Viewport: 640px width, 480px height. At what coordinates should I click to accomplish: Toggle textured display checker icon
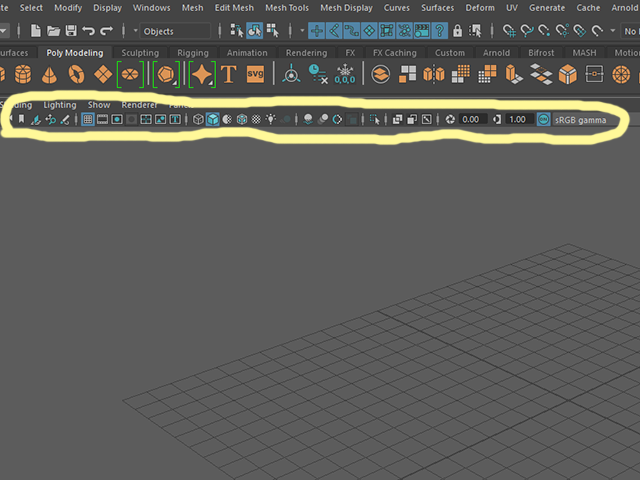click(x=256, y=119)
